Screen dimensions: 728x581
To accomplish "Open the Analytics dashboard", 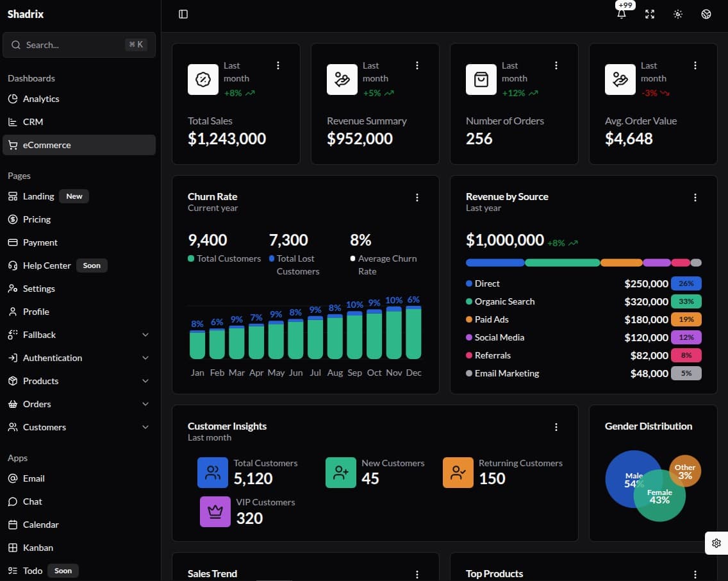I will (x=79, y=99).
